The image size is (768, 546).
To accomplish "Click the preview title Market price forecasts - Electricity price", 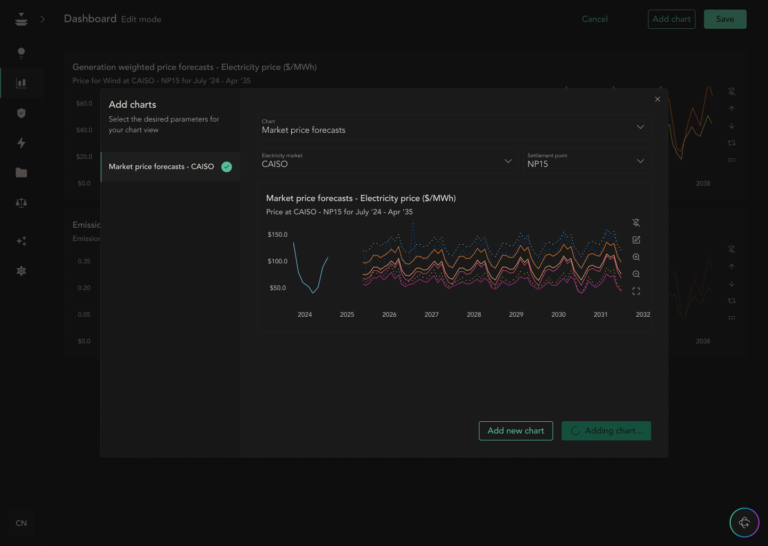I will click(x=361, y=198).
